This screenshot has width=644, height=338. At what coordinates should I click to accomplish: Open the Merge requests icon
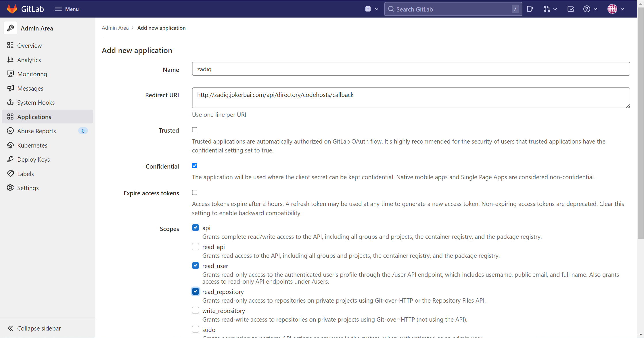[x=547, y=9]
